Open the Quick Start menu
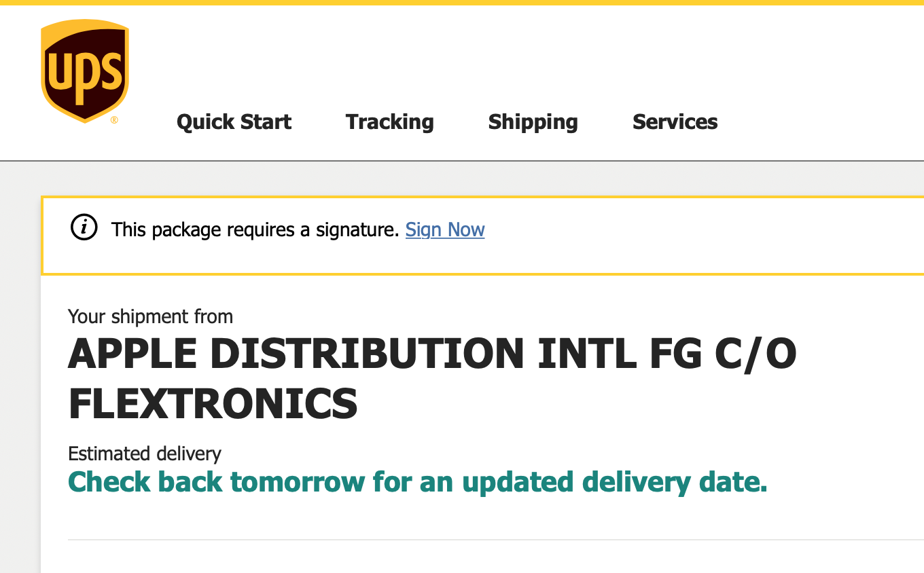Image resolution: width=924 pixels, height=573 pixels. click(234, 122)
